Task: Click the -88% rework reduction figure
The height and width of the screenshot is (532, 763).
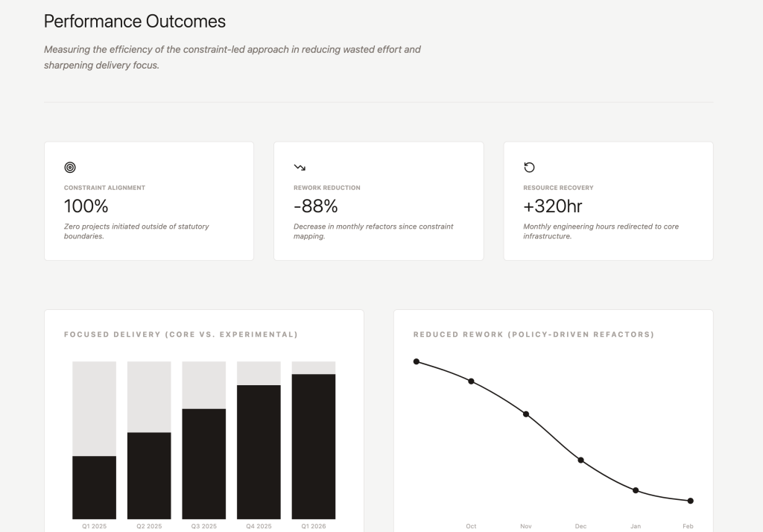Action: tap(316, 206)
